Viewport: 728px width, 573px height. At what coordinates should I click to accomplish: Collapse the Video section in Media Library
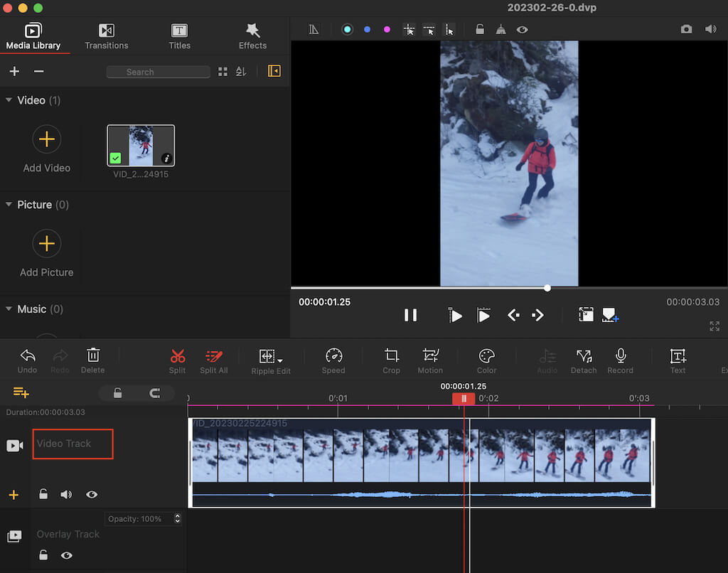(x=9, y=100)
